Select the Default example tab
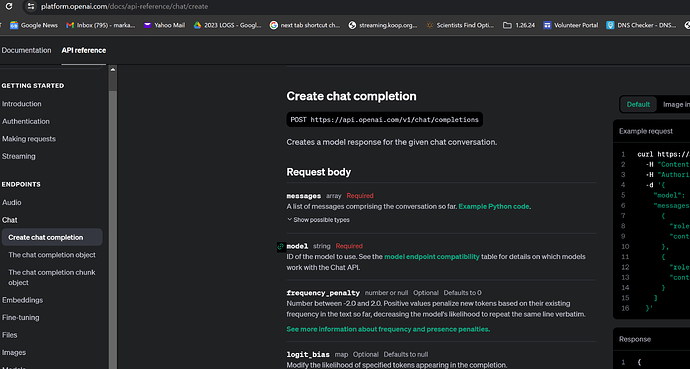The image size is (690, 369). (638, 104)
